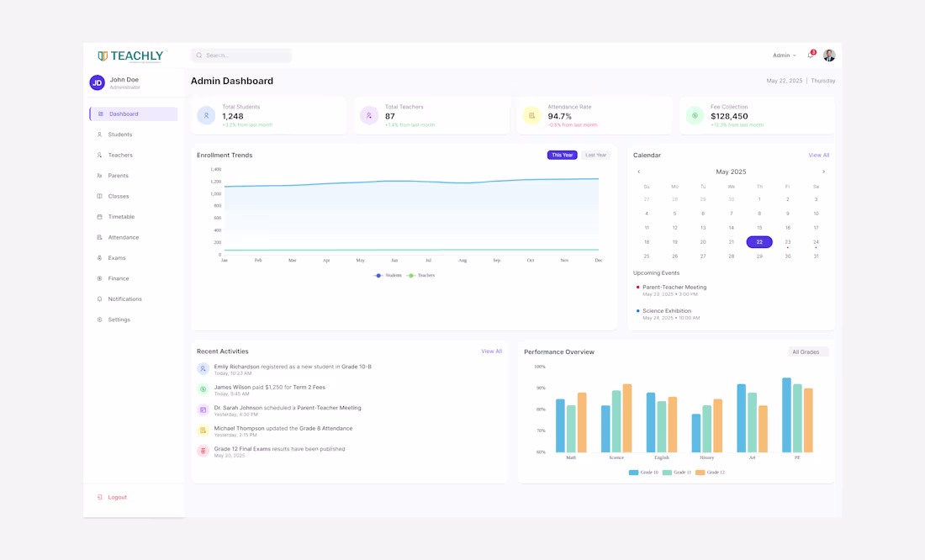Click the '$128,450' fee value

coord(729,116)
